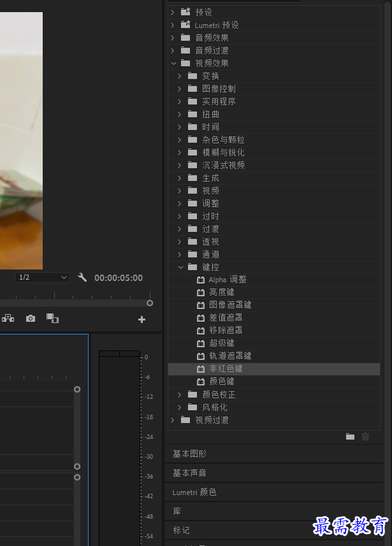Click the audio meter bars
The height and width of the screenshot is (546, 392).
tap(120, 448)
